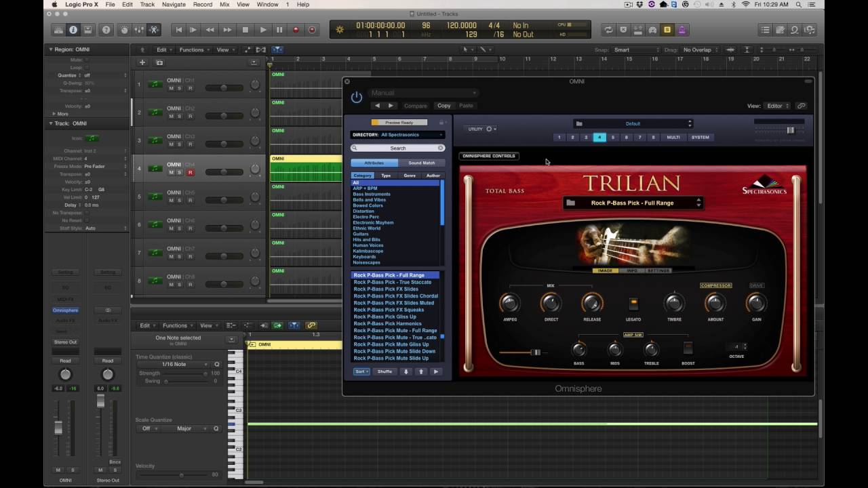
Task: Click the Omnisphere Controls button
Action: point(489,156)
